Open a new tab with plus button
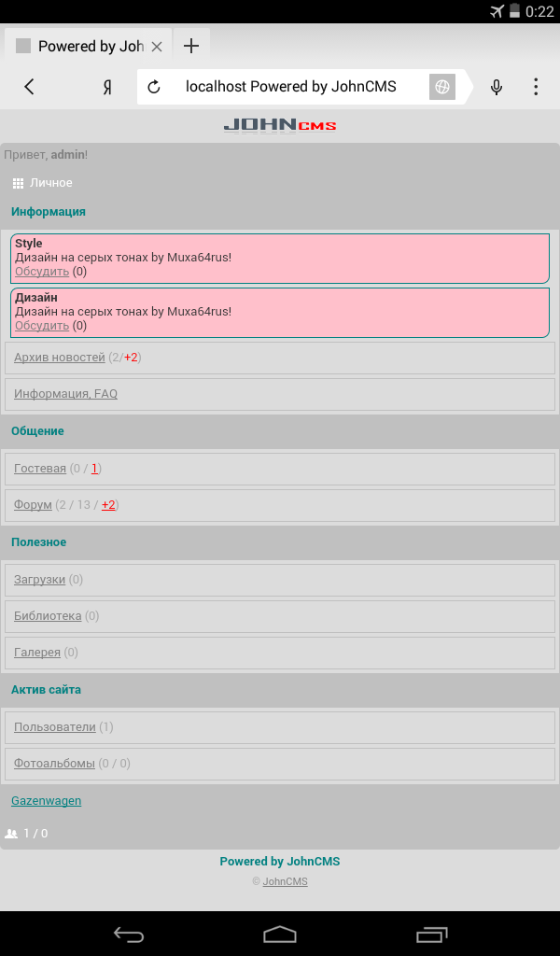This screenshot has width=560, height=956. tap(191, 46)
